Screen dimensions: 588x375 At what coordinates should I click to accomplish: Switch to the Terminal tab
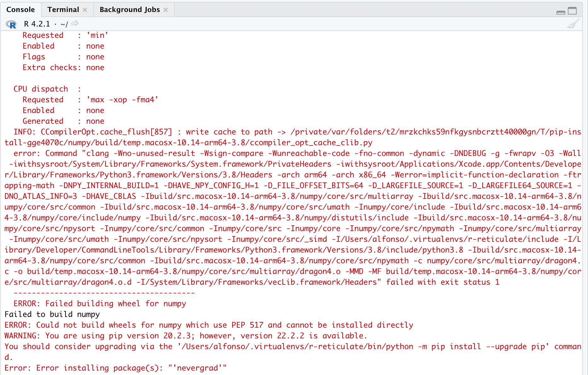[x=63, y=9]
